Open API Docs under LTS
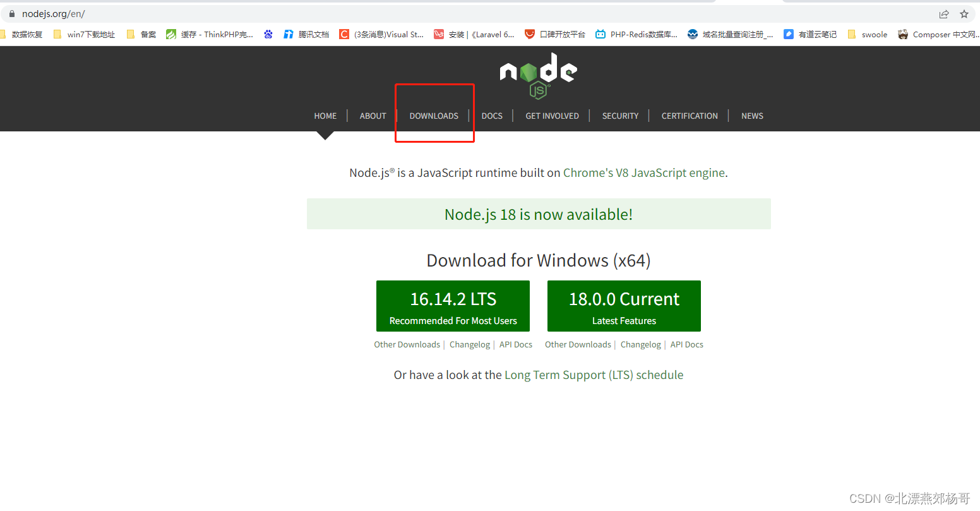 pos(516,345)
